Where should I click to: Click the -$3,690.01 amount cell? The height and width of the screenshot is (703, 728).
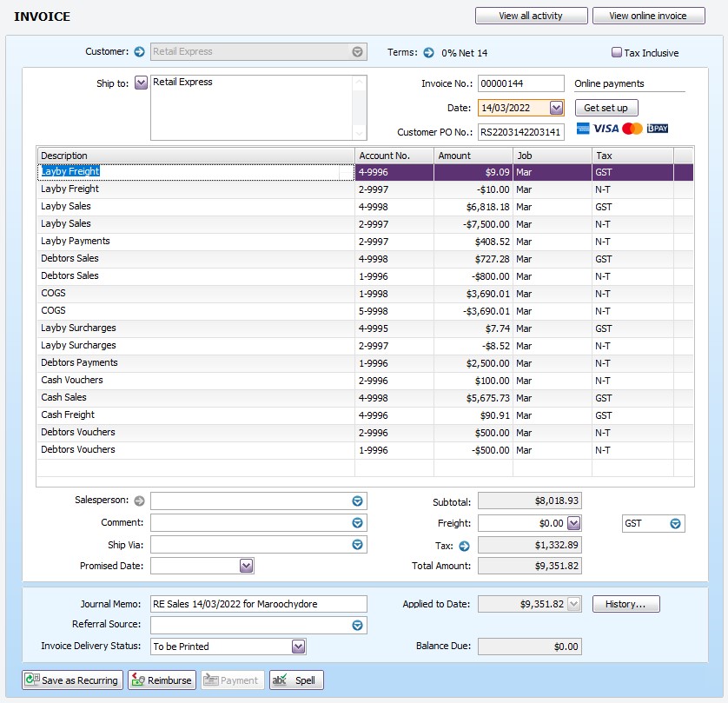tap(473, 311)
